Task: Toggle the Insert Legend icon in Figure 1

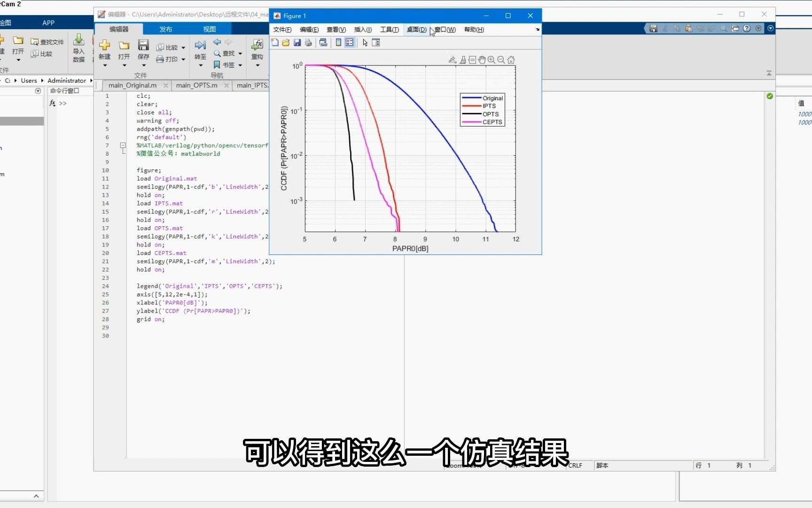Action: click(x=350, y=43)
